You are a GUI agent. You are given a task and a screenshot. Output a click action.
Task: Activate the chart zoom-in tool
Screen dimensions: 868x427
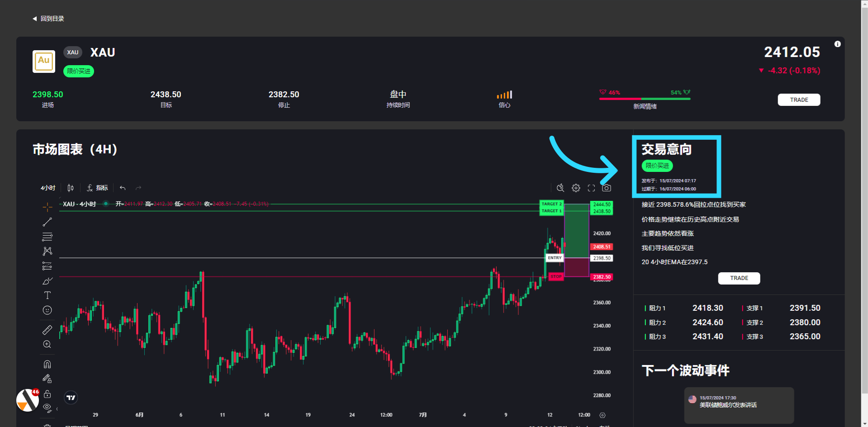pyautogui.click(x=47, y=345)
